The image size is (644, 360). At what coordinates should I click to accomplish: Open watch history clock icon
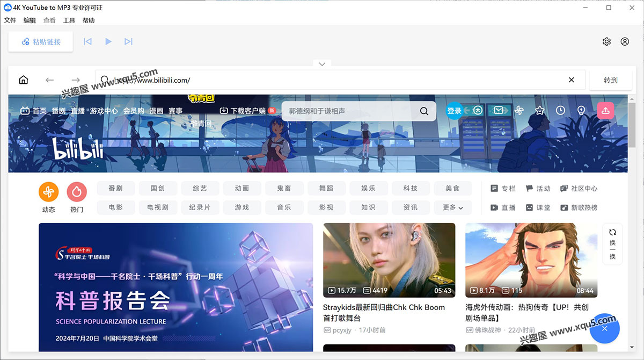coord(560,111)
